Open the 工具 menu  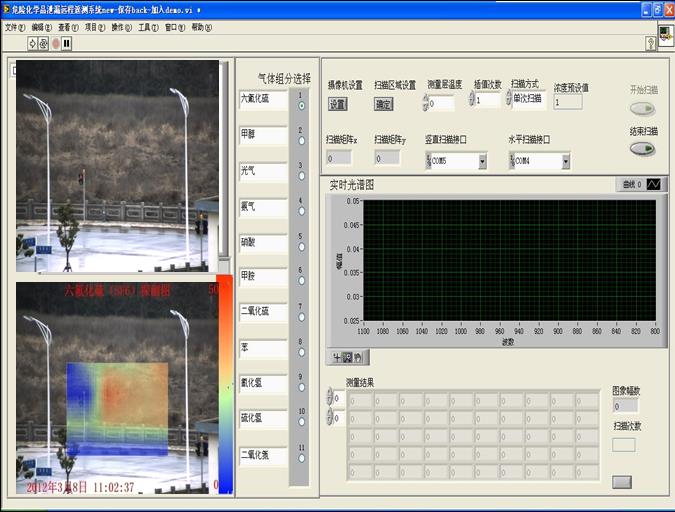[x=147, y=27]
